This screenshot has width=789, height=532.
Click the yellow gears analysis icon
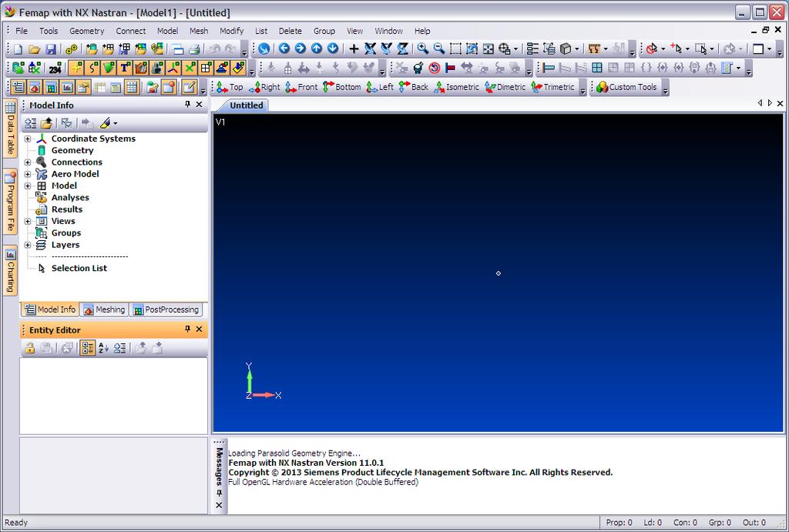72,49
